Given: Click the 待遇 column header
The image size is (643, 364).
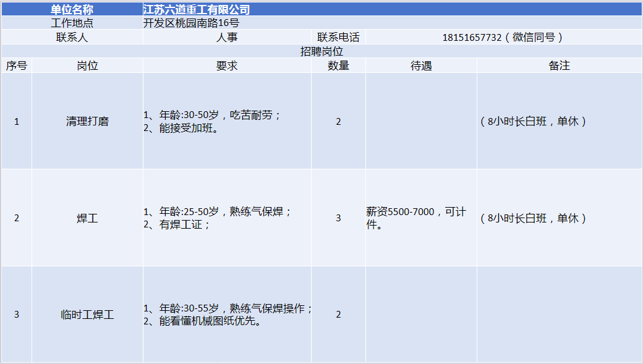Looking at the screenshot, I should (x=421, y=66).
